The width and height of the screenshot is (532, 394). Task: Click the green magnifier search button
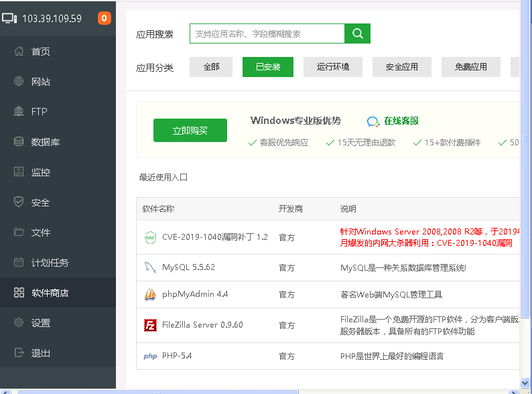pos(357,34)
